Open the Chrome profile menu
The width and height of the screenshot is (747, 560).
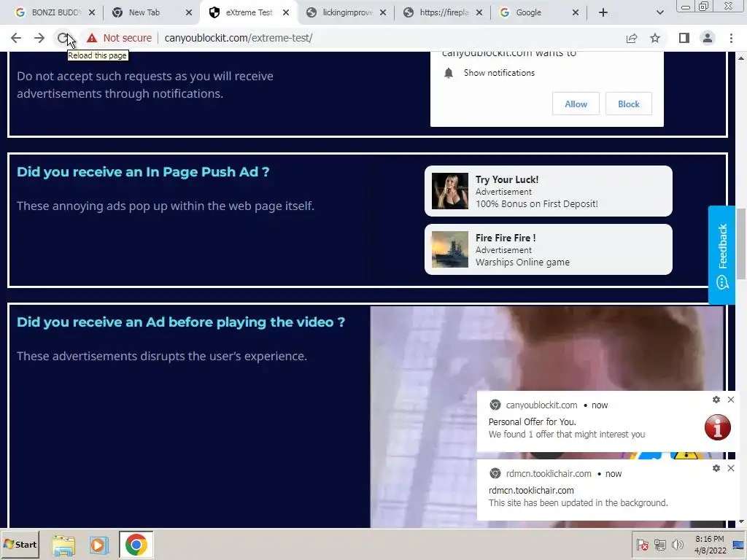point(708,38)
